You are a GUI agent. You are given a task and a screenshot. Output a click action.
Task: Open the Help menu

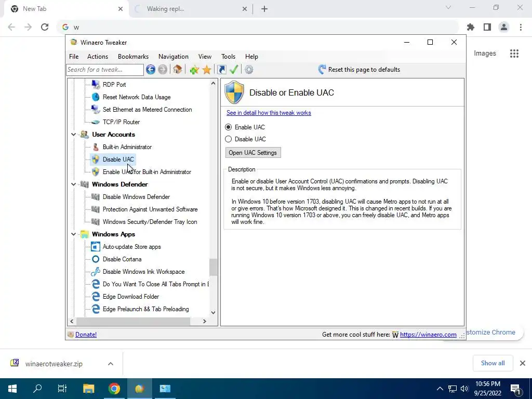252,57
